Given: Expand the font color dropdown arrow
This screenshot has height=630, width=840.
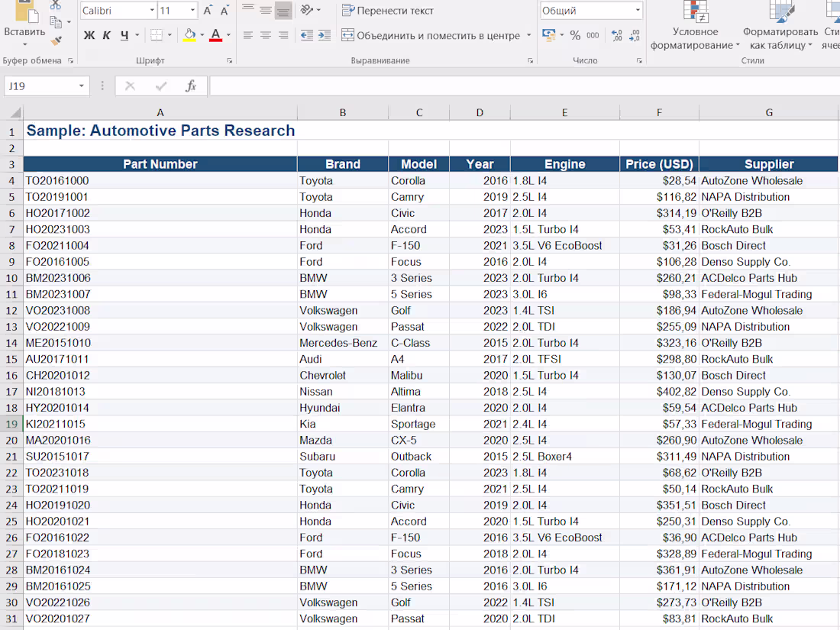Looking at the screenshot, I should click(x=229, y=35).
